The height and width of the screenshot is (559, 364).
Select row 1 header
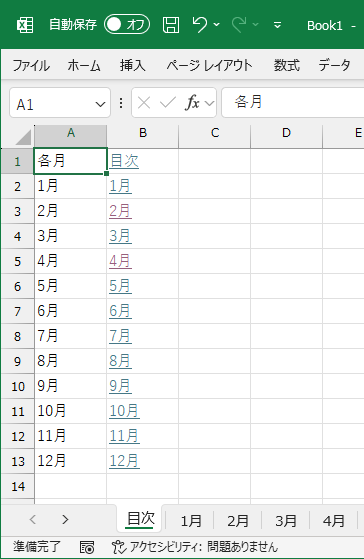(x=17, y=161)
